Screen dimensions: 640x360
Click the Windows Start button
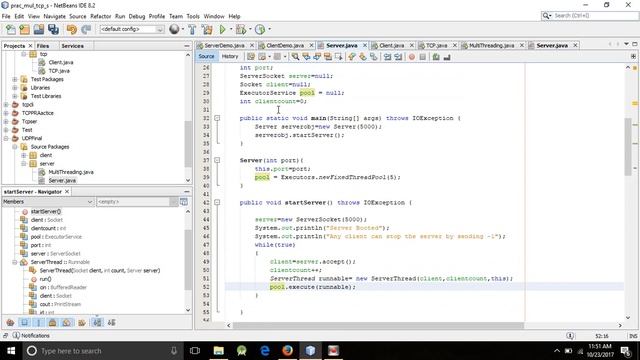(x=11, y=351)
